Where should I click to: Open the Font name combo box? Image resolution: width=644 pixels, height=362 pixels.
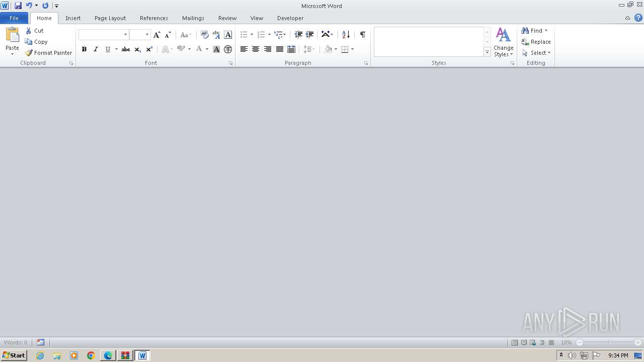coord(104,35)
